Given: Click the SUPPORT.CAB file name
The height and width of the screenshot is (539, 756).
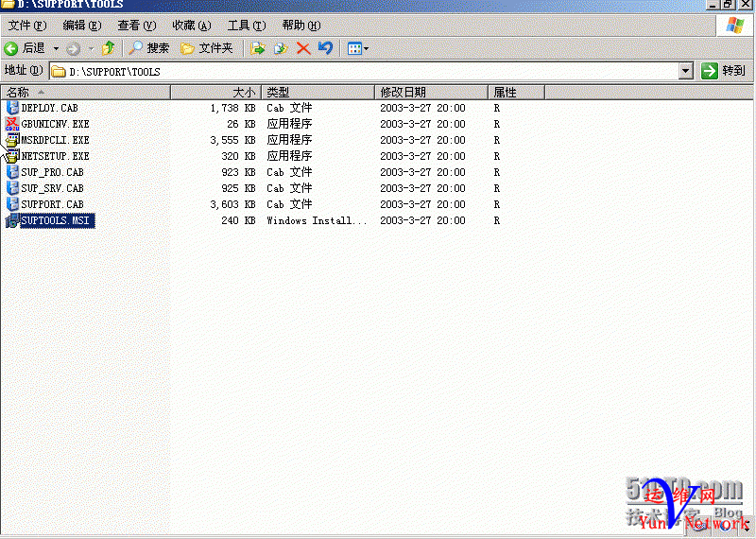Looking at the screenshot, I should (53, 204).
